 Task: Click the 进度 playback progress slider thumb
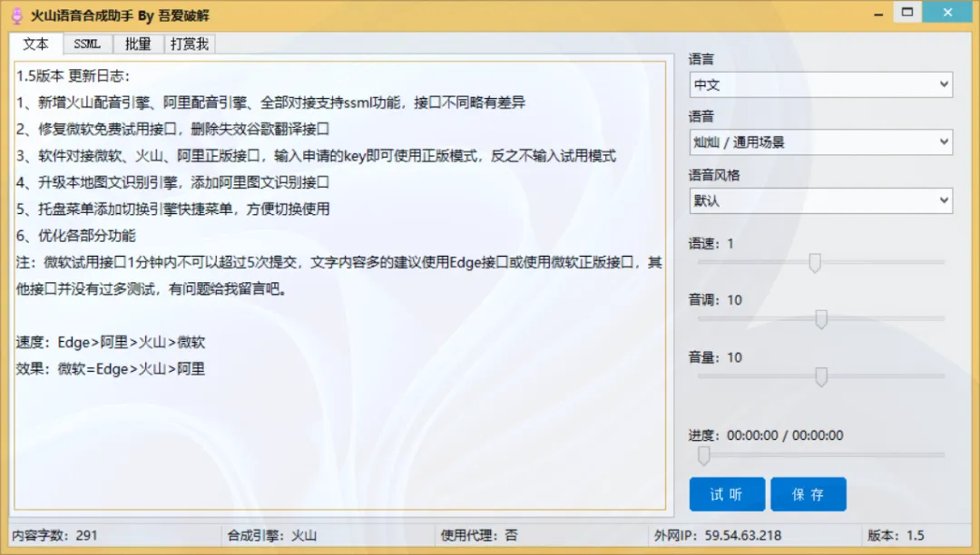click(704, 455)
